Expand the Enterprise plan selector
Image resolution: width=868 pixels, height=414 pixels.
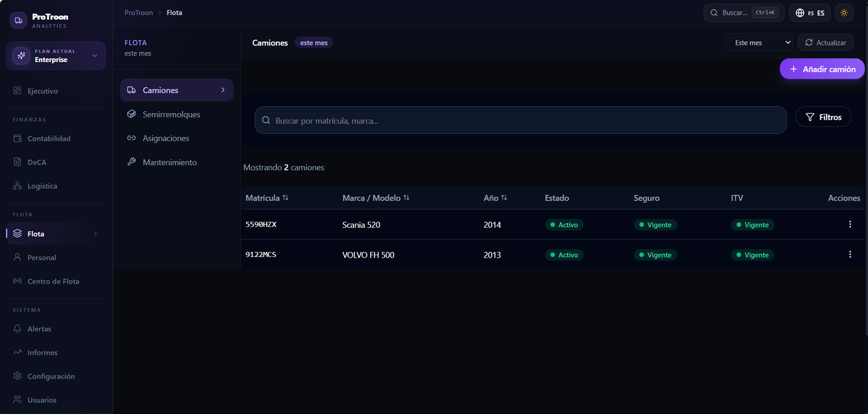coord(56,56)
